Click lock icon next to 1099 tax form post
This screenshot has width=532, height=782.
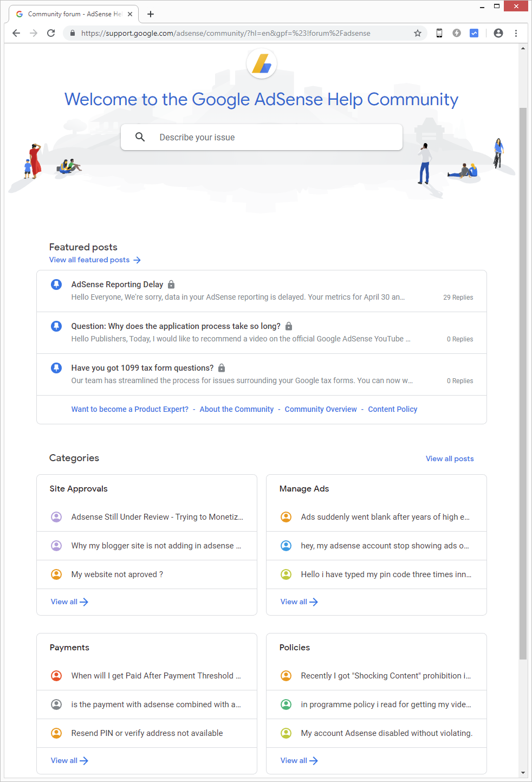tap(222, 368)
